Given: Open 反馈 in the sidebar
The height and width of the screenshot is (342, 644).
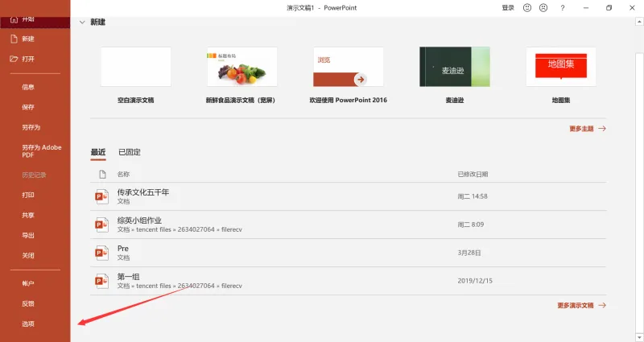Looking at the screenshot, I should coord(28,304).
